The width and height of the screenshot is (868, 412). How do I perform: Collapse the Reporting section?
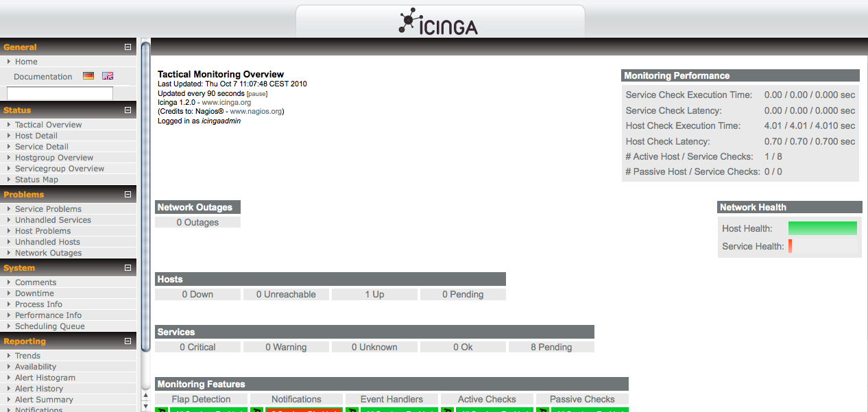(x=128, y=341)
